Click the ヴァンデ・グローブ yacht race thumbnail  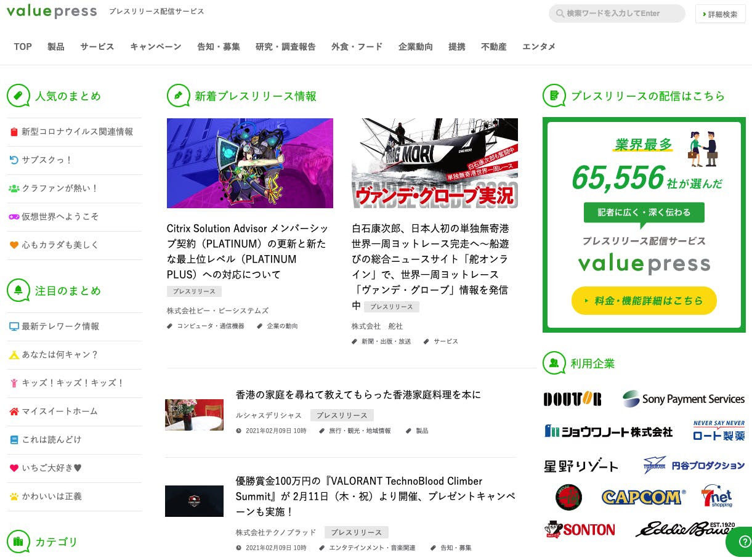(x=434, y=163)
